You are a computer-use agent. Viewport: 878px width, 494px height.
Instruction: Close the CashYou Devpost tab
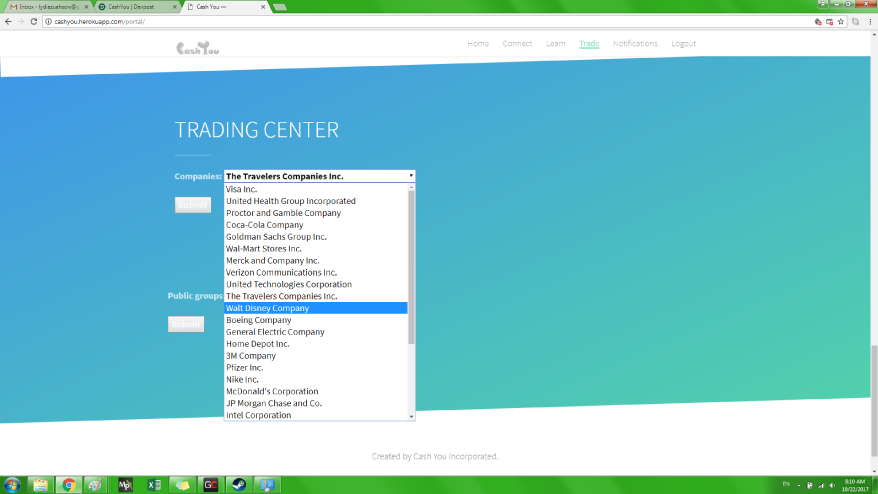click(x=175, y=7)
